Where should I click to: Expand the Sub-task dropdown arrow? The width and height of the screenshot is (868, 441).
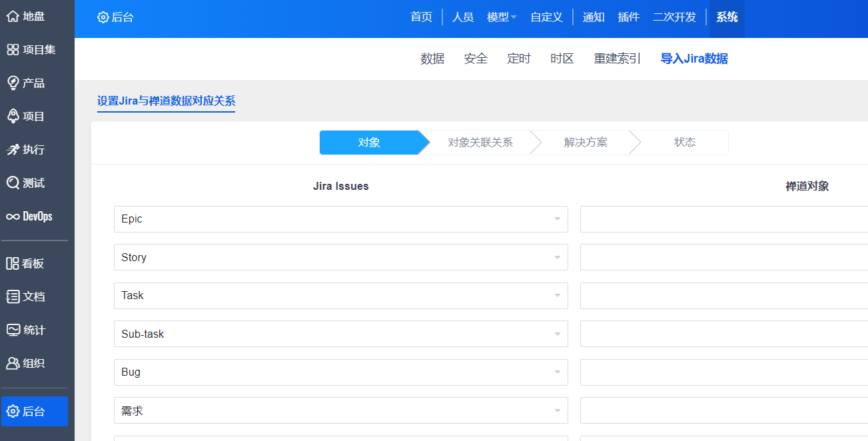[x=558, y=334]
